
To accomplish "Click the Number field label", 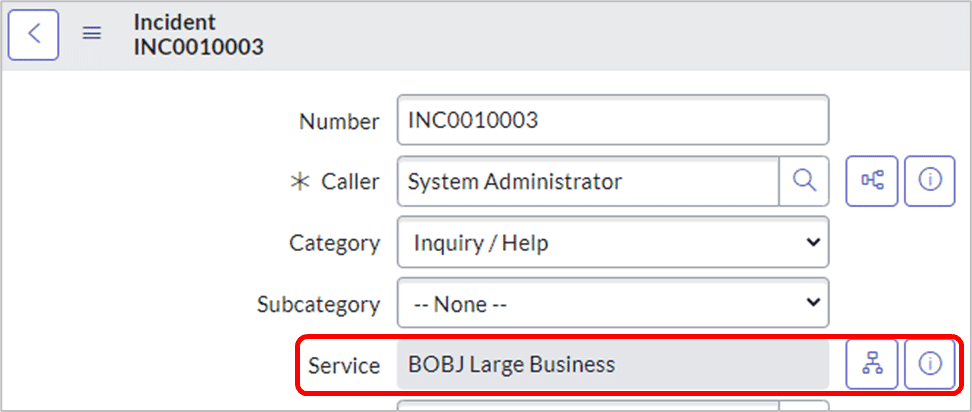I will [x=339, y=121].
